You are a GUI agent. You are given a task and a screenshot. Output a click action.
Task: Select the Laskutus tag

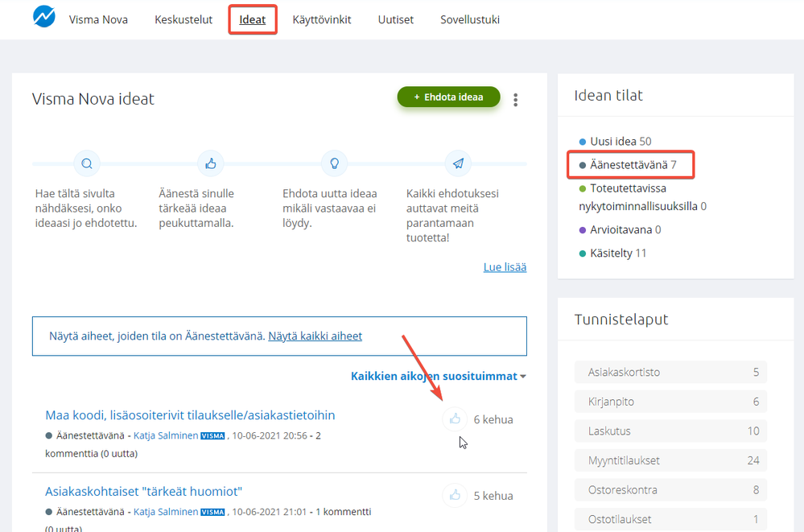[670, 431]
